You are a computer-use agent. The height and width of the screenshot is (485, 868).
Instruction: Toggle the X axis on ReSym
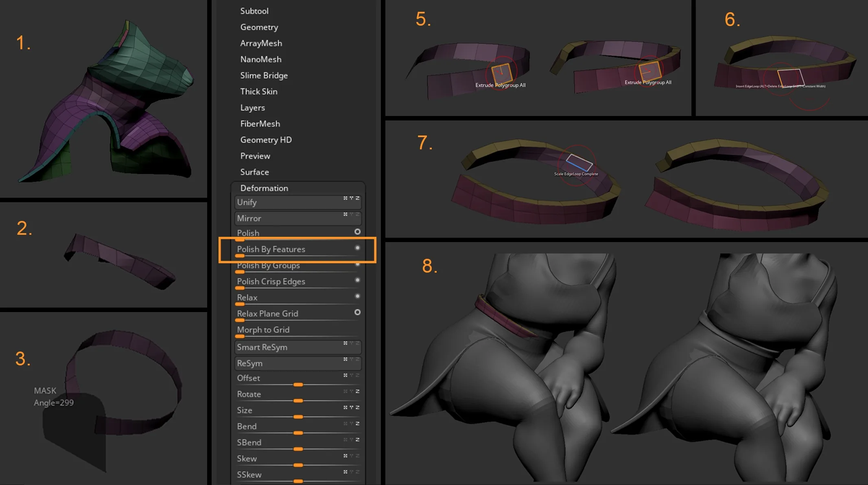coord(345,359)
